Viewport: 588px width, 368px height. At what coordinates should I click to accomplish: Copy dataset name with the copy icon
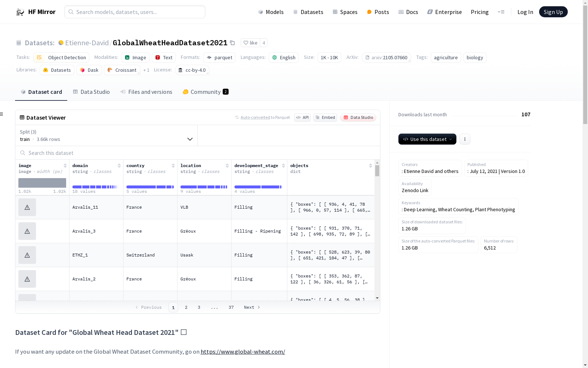[x=232, y=43]
